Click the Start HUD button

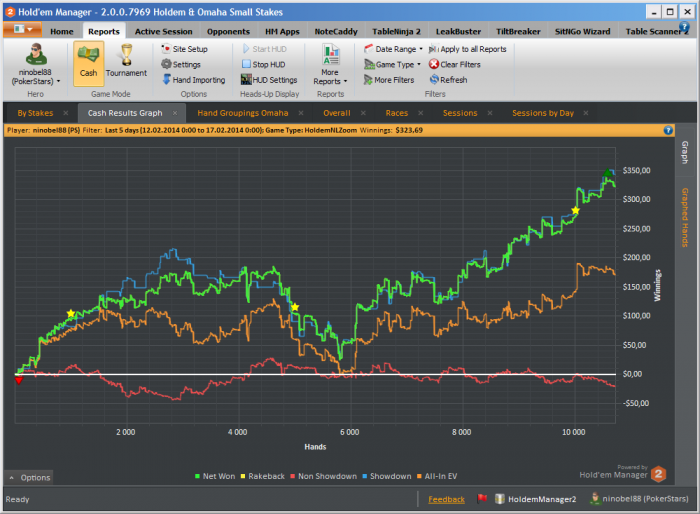(x=264, y=49)
